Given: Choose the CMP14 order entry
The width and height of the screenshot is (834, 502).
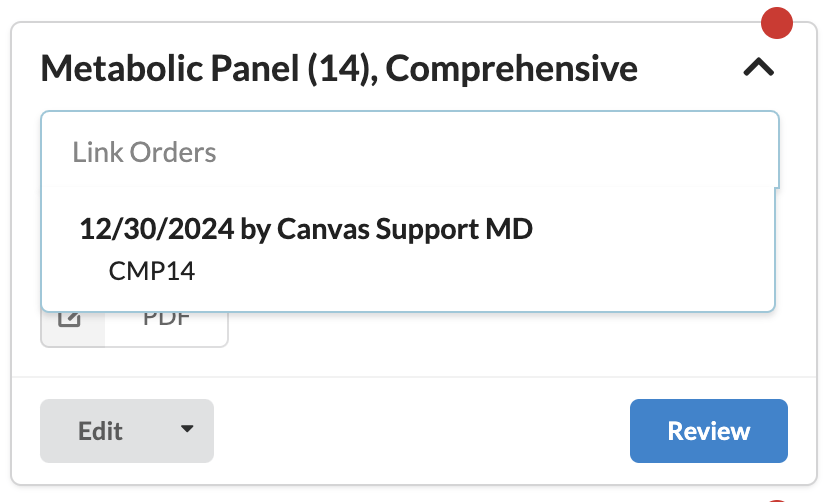Looking at the screenshot, I should pyautogui.click(x=151, y=271).
